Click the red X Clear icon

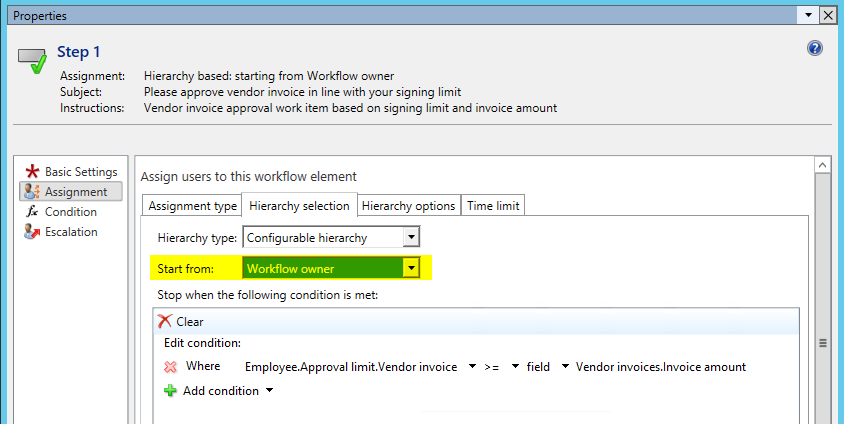point(165,322)
